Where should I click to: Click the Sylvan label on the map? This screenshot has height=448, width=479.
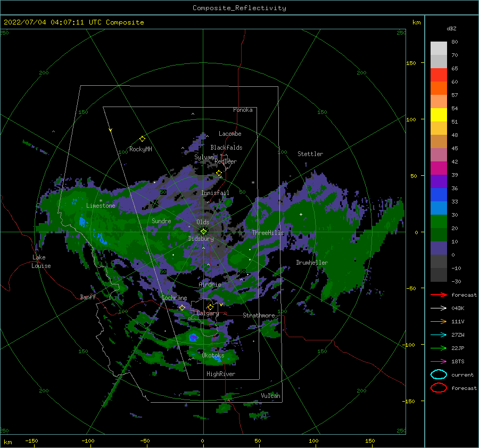coord(204,157)
